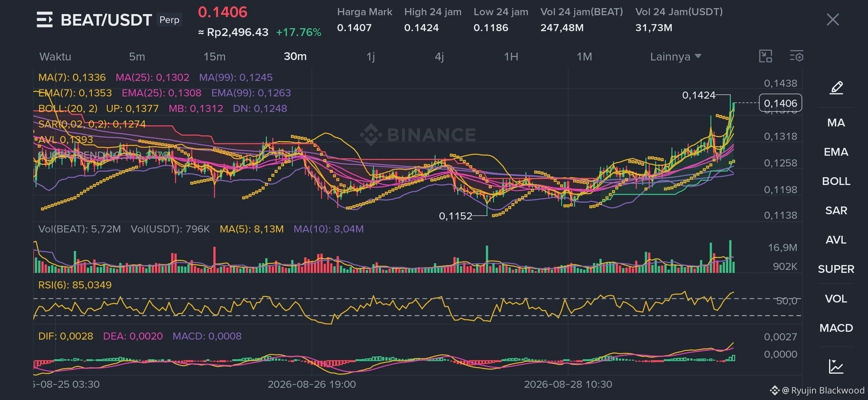The height and width of the screenshot is (400, 868).
Task: Tap the EMA(99): 0,1263 legend label
Action: [251, 93]
